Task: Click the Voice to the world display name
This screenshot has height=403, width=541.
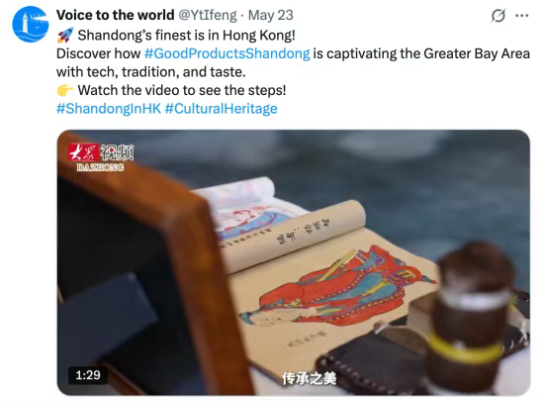Action: tap(115, 15)
